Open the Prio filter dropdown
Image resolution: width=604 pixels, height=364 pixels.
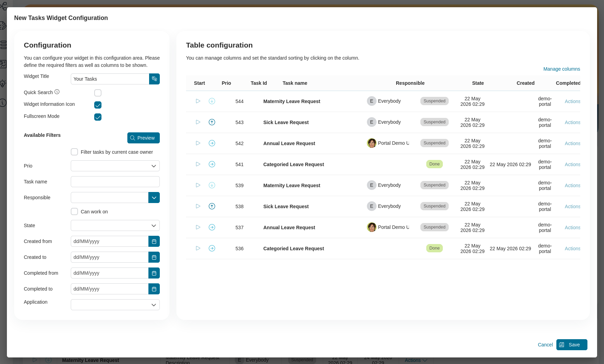click(115, 166)
